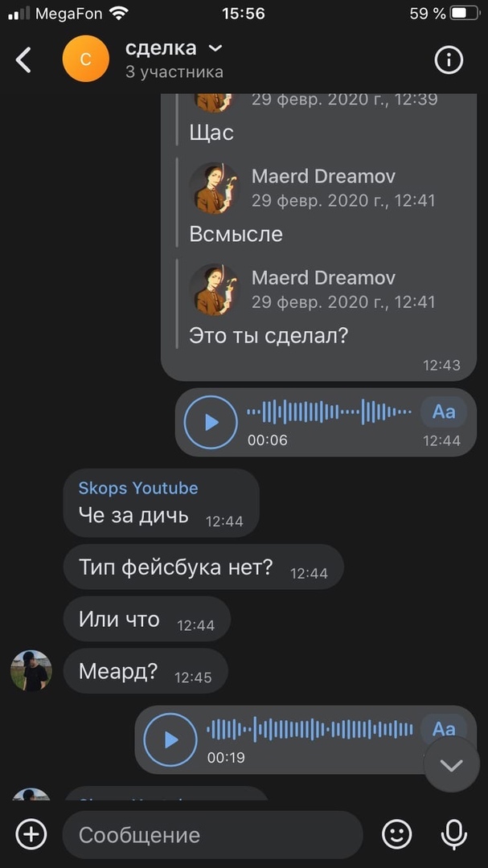Screen dimensions: 488x868
Task: Jump to latest messages with down chevron
Action: (x=452, y=766)
